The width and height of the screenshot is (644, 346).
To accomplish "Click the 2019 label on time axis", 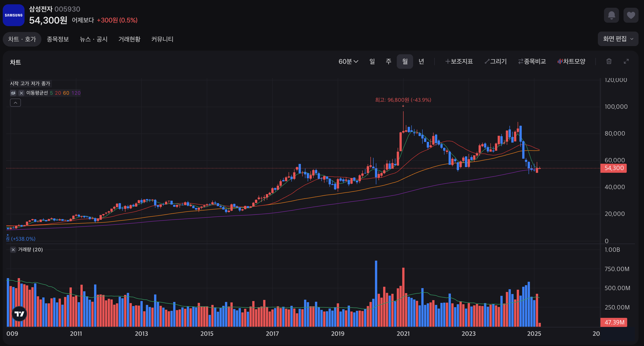I will click(338, 334).
